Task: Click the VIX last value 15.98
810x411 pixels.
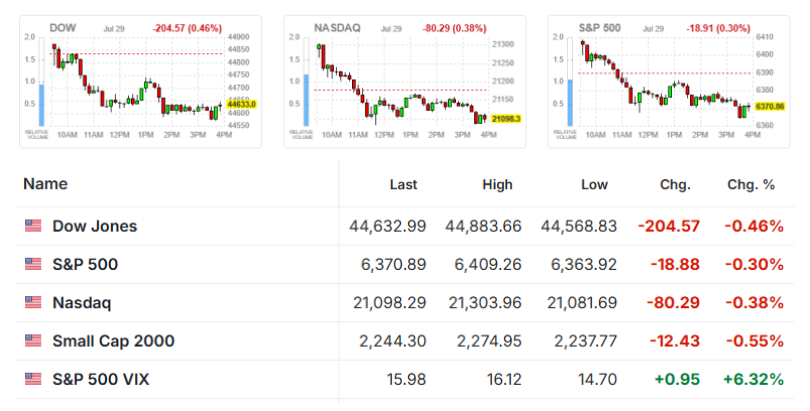Action: click(x=407, y=380)
